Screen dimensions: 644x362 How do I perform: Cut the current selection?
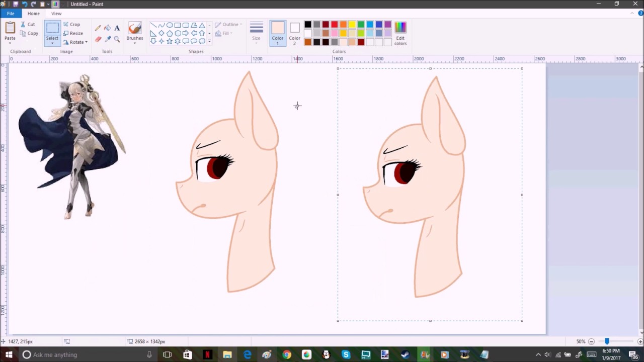click(x=28, y=24)
